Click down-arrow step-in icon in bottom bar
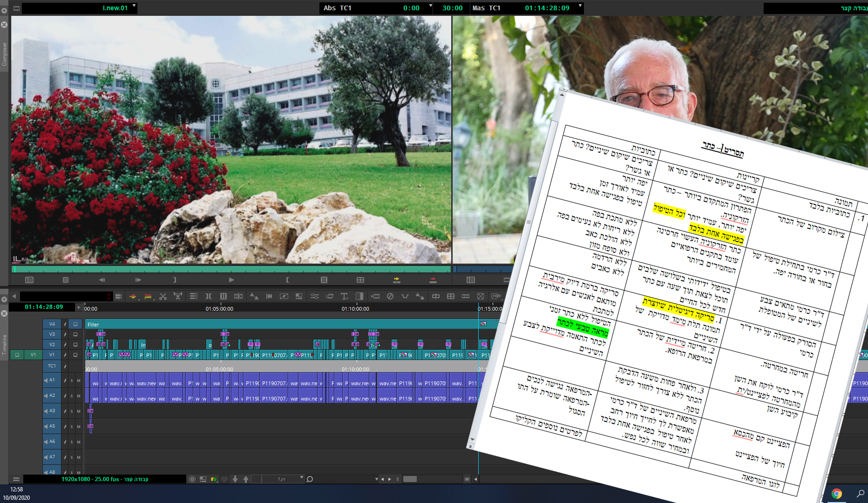The width and height of the screenshot is (868, 503). (x=235, y=479)
